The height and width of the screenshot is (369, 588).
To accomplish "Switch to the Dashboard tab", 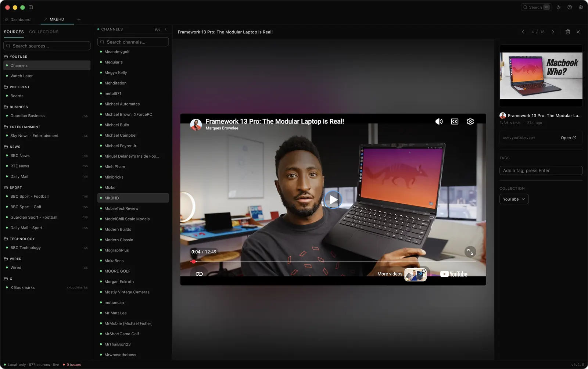I will click(x=18, y=19).
